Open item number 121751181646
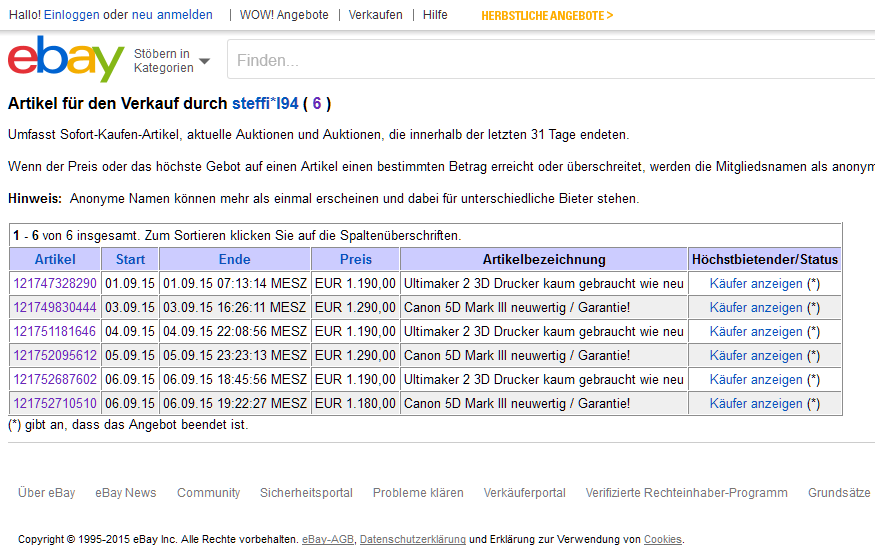This screenshot has height=558, width=875. [x=55, y=332]
